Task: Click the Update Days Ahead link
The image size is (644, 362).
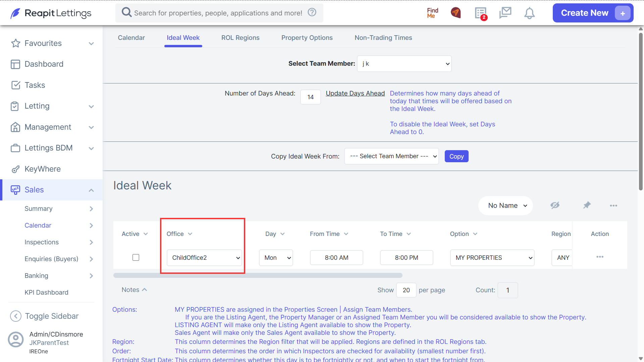Action: [x=355, y=93]
